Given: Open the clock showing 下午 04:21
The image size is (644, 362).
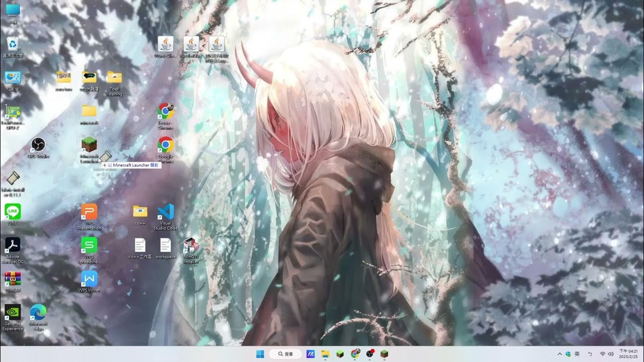Looking at the screenshot, I should (629, 354).
